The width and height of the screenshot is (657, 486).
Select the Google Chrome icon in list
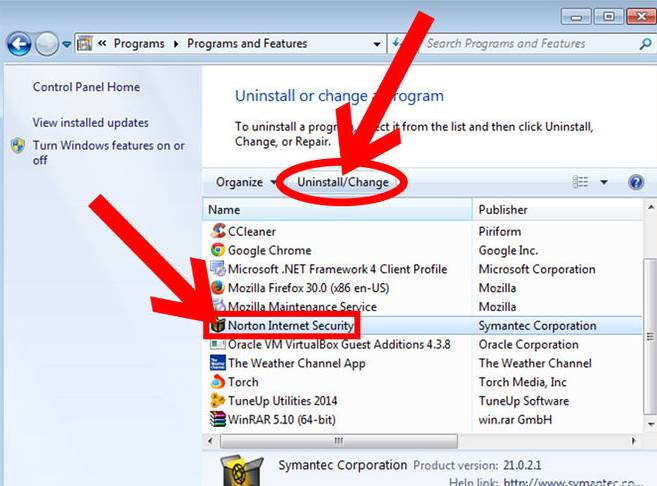[x=218, y=251]
